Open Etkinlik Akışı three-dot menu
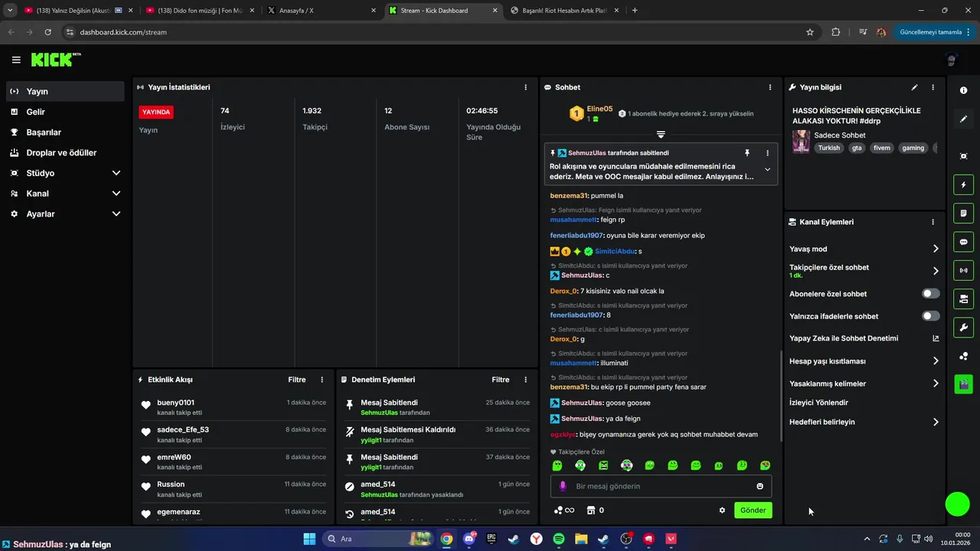The height and width of the screenshot is (551, 980). coord(322,380)
